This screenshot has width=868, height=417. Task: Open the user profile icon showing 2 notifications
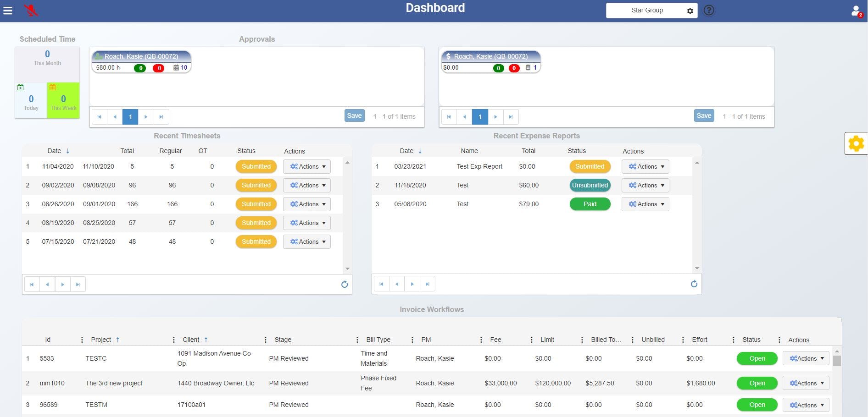point(856,10)
